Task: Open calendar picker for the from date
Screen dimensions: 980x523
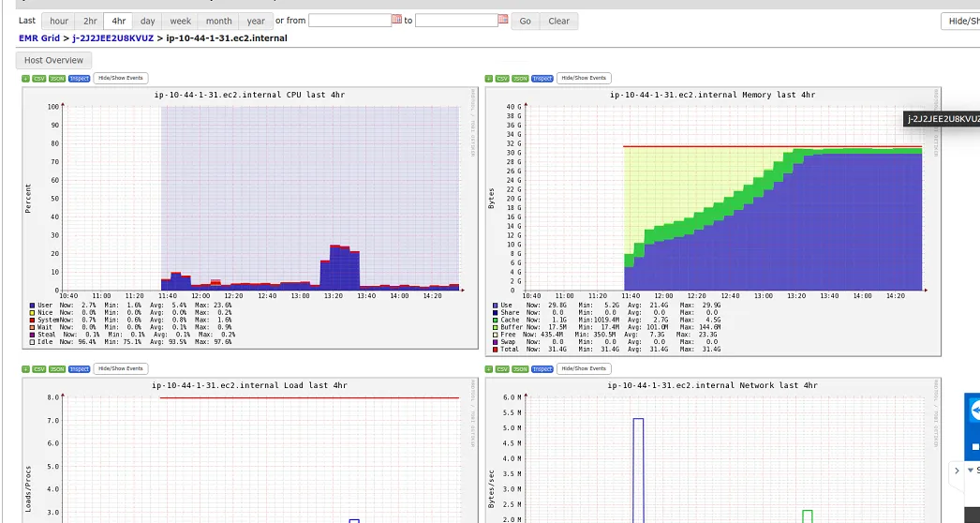Action: click(x=397, y=20)
